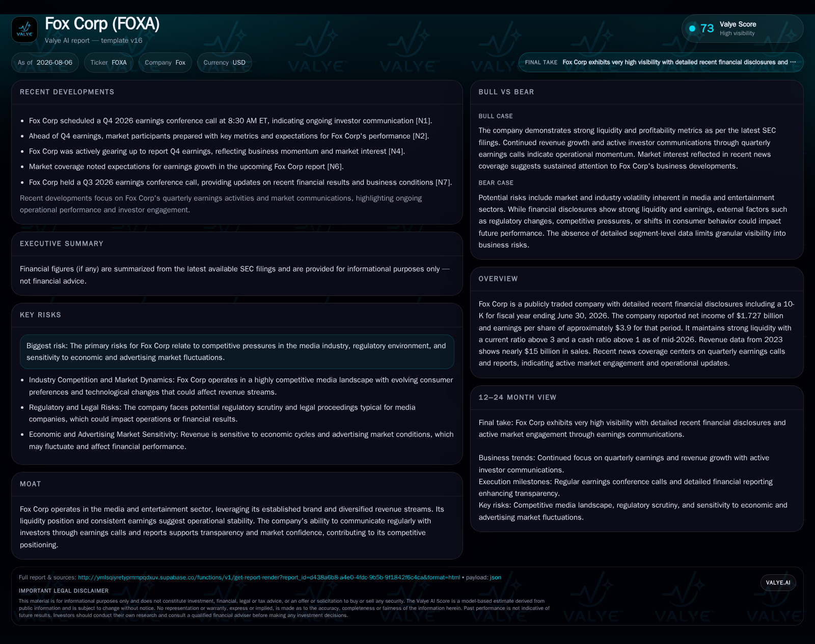Click the Recent Developments heading
The image size is (815, 644).
[67, 92]
